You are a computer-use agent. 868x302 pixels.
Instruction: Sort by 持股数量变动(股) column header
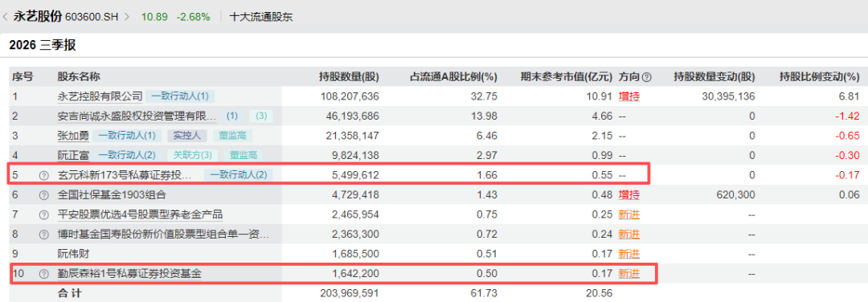(714, 77)
